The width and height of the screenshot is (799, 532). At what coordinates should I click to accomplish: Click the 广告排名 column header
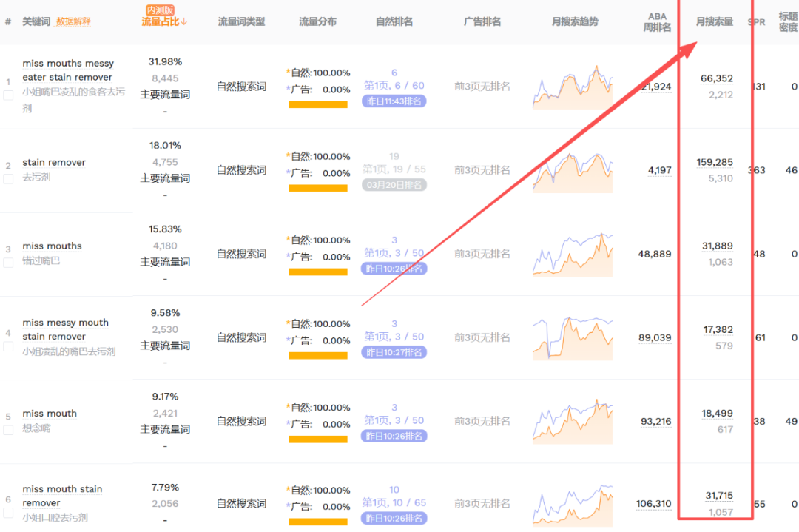(x=482, y=21)
